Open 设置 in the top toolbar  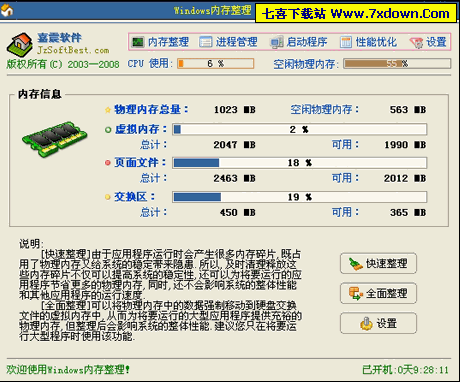(x=428, y=42)
